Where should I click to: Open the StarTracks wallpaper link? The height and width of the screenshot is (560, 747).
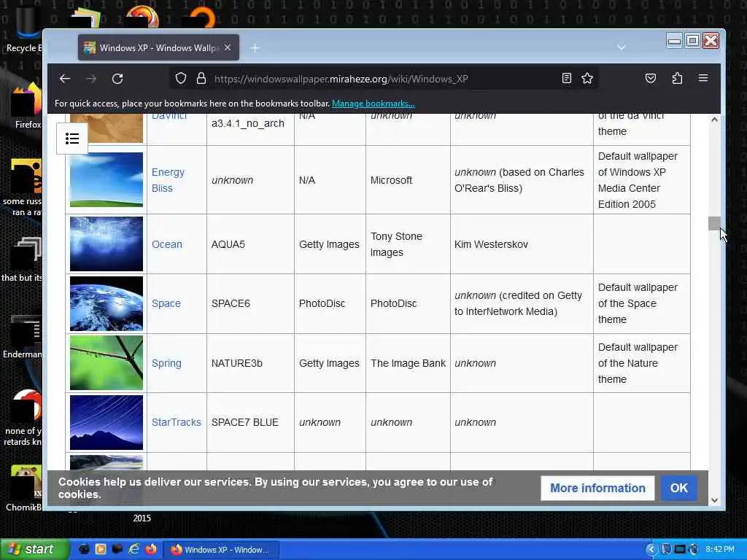coord(177,422)
